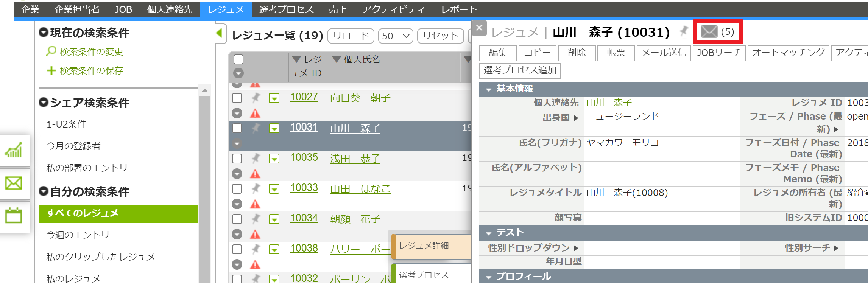The image size is (868, 283).
Task: Click warning triangle under row 10033
Action: [x=256, y=204]
